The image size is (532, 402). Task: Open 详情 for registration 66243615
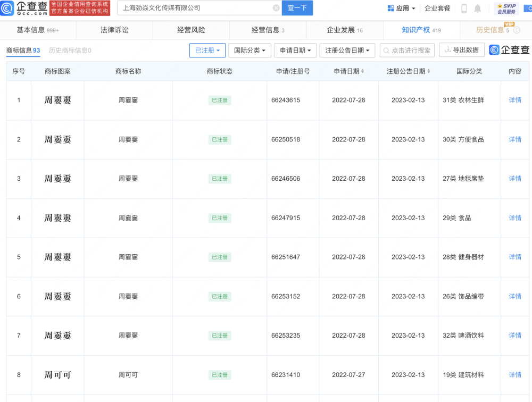pos(514,100)
